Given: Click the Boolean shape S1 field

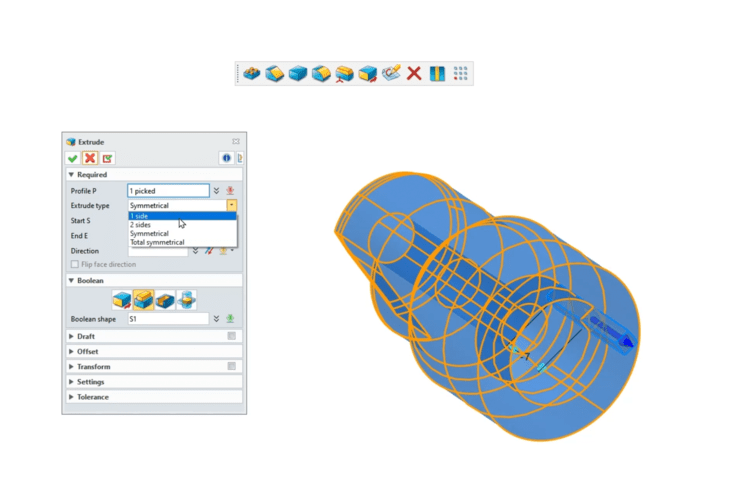Looking at the screenshot, I should tap(168, 319).
